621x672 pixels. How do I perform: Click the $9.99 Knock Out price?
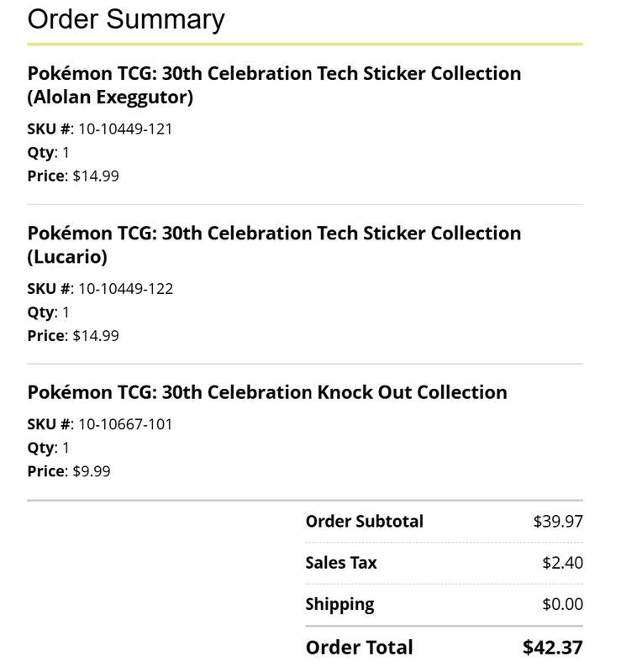coord(92,471)
